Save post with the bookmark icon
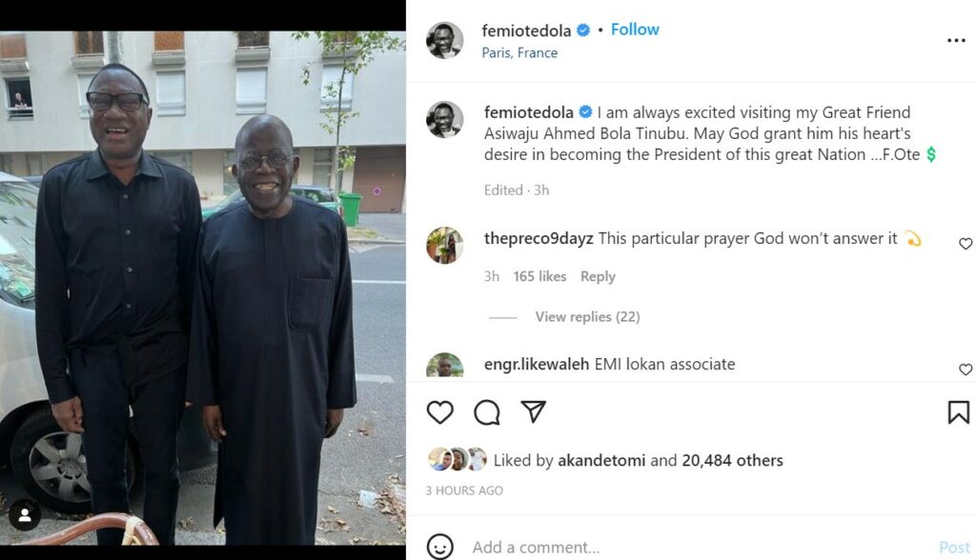 (x=958, y=412)
